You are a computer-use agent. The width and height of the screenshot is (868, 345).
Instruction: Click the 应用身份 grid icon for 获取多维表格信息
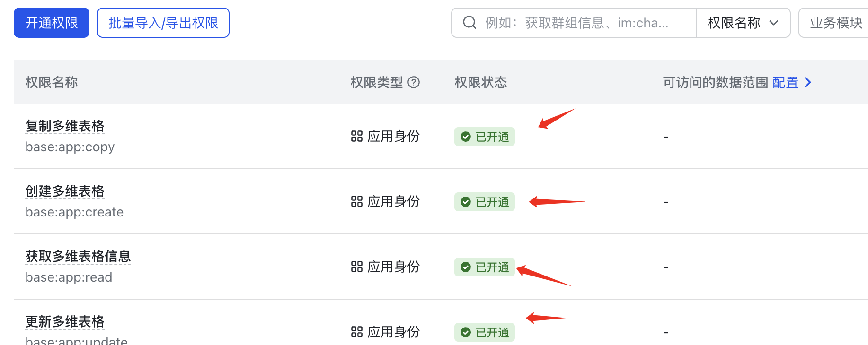(x=356, y=267)
